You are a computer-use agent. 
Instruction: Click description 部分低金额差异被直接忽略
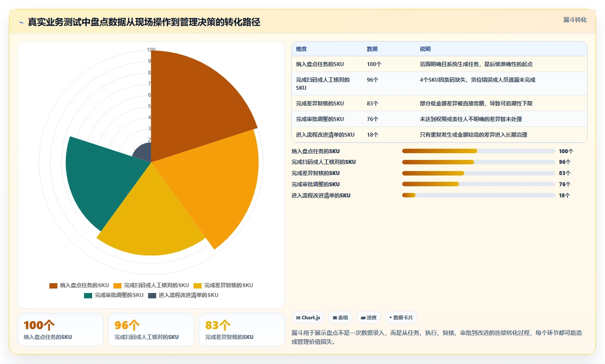(x=476, y=104)
